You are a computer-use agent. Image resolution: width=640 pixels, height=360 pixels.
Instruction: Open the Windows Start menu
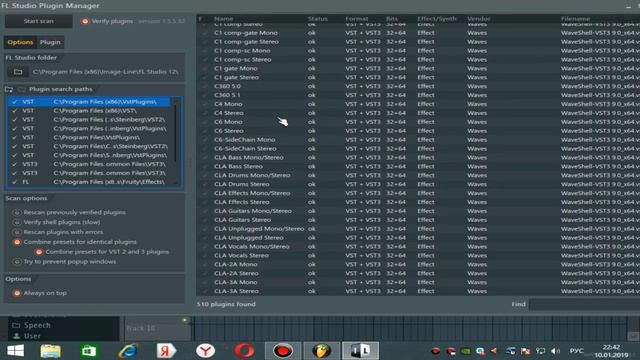click(16, 351)
